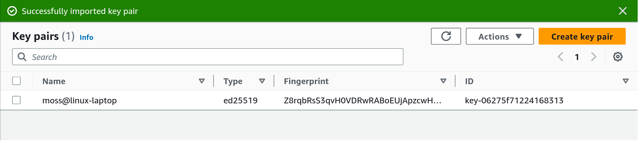
Task: Go to next page arrow
Action: coord(593,57)
